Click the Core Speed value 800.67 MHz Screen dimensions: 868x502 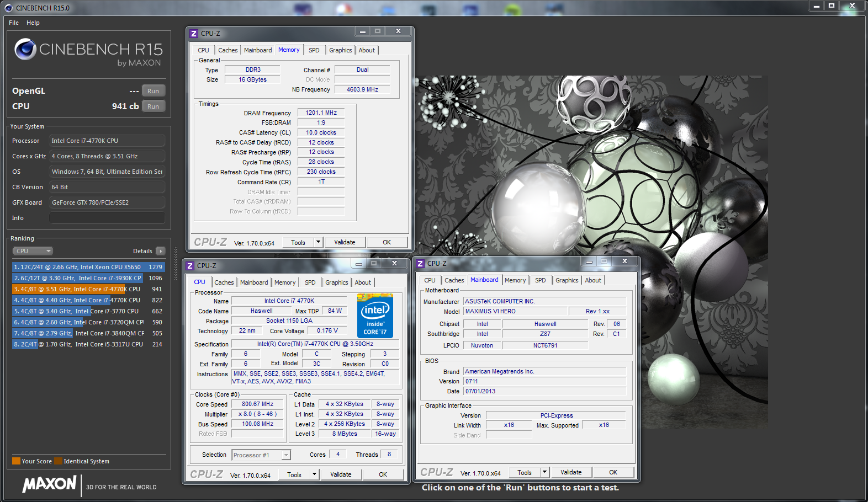[258, 404]
